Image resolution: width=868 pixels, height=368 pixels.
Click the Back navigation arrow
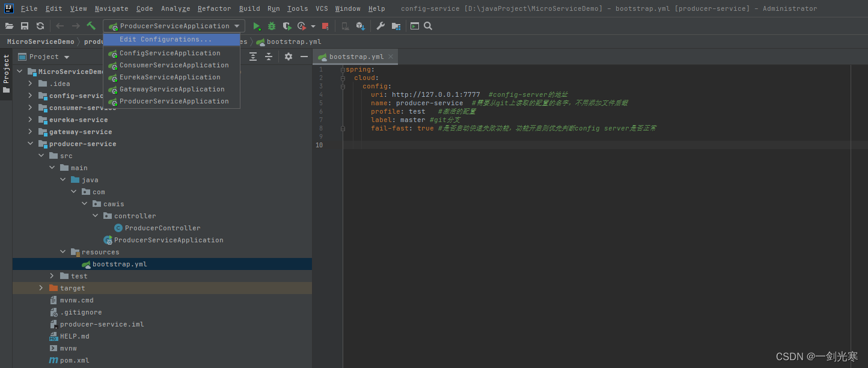[x=60, y=26]
